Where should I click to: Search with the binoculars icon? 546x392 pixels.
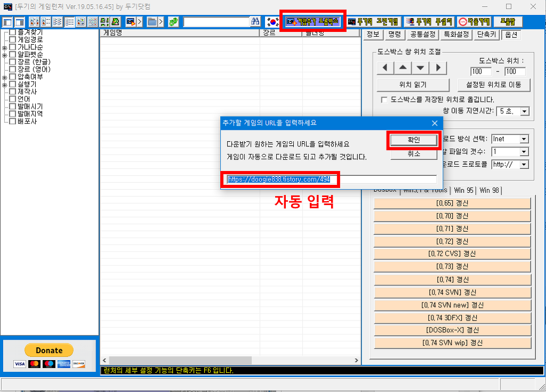pos(255,22)
